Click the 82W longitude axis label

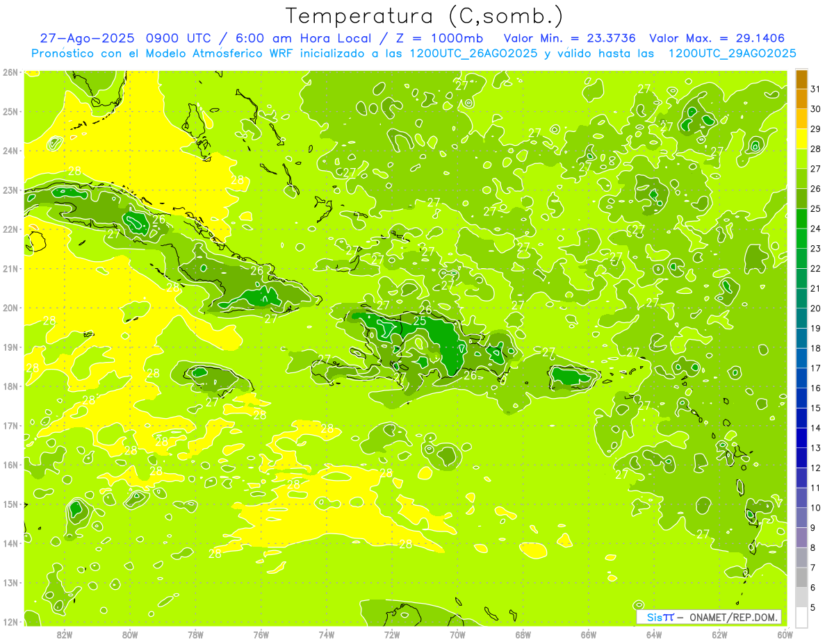pyautogui.click(x=65, y=634)
